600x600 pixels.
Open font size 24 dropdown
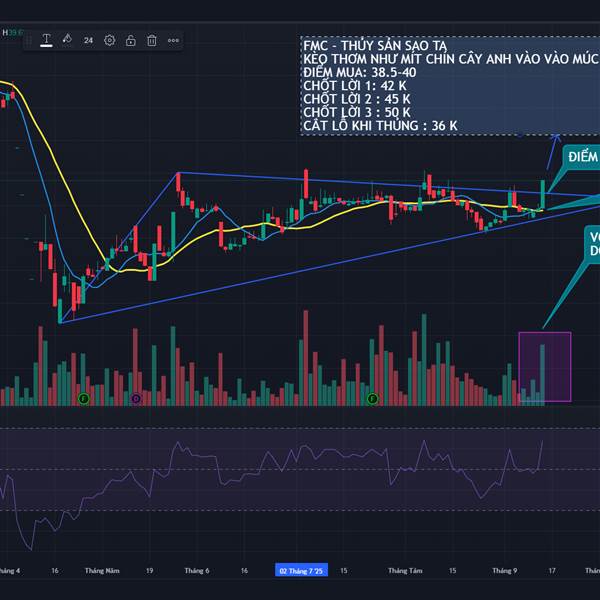88,40
